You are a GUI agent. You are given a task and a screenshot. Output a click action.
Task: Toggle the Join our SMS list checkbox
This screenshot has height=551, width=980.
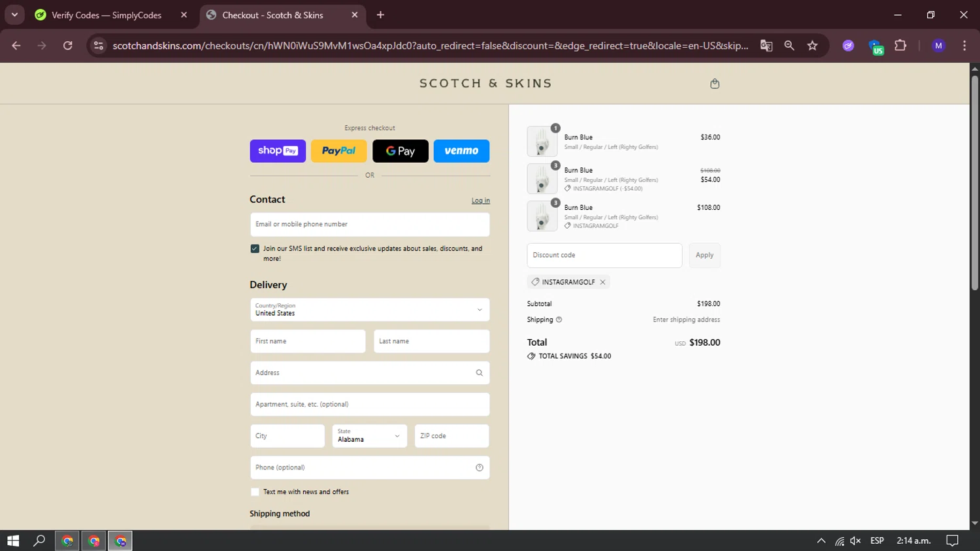[x=255, y=249]
